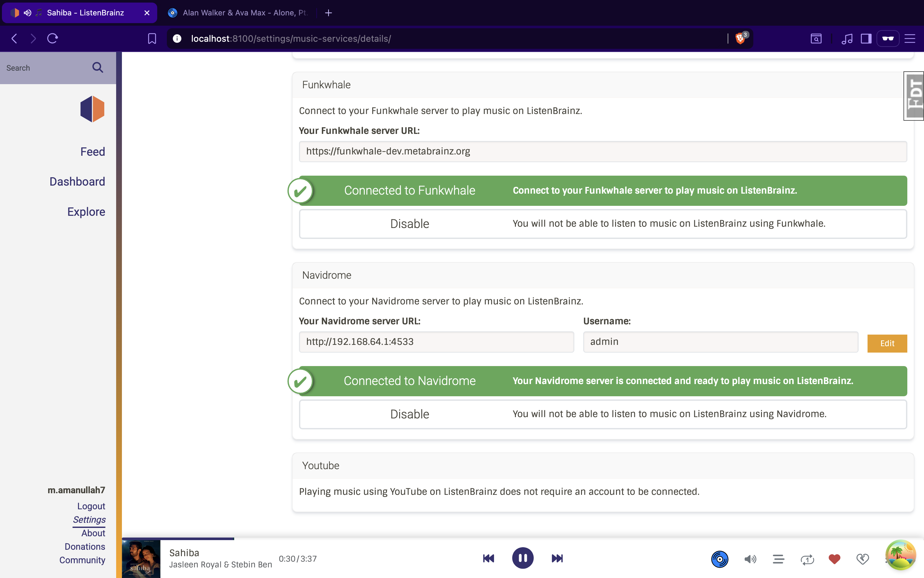Click the browser forward arrow
Viewport: 924px width, 578px height.
(x=34, y=39)
